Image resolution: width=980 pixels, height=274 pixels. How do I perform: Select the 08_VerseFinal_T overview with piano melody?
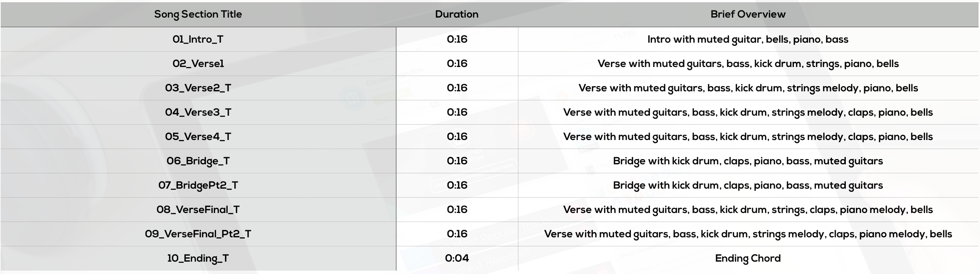pos(748,210)
